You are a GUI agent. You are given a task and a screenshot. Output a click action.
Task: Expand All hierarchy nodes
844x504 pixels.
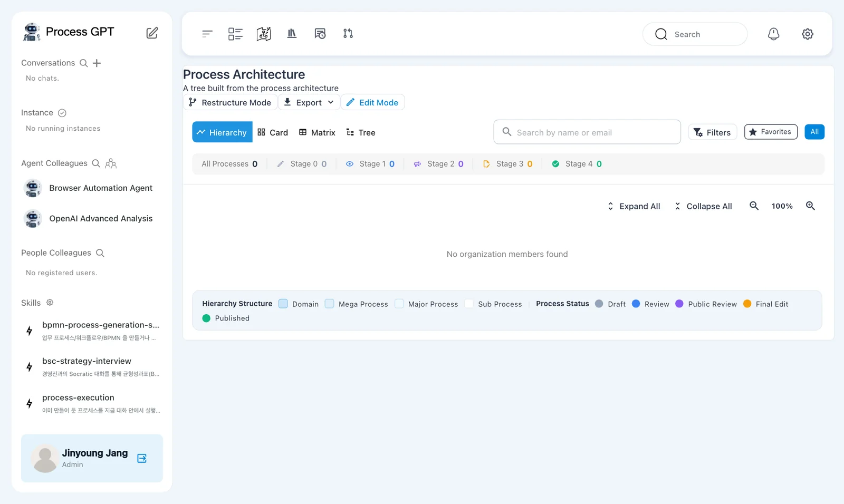(x=634, y=206)
